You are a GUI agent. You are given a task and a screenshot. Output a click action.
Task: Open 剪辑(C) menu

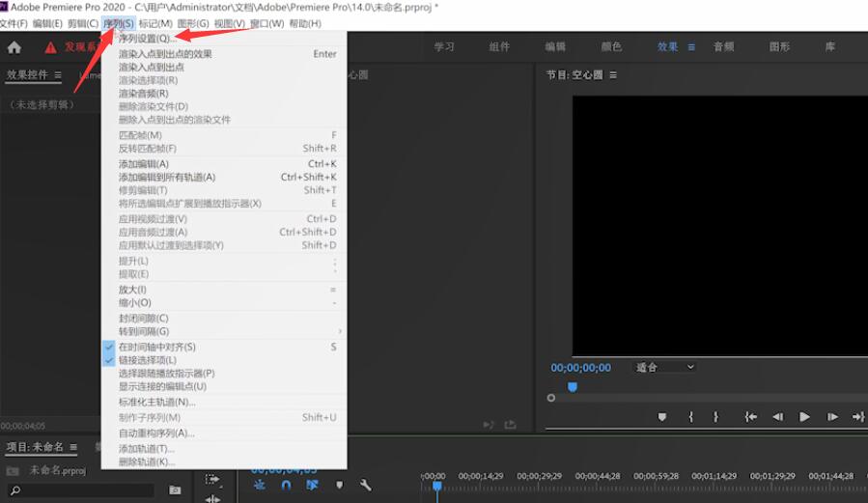click(82, 23)
